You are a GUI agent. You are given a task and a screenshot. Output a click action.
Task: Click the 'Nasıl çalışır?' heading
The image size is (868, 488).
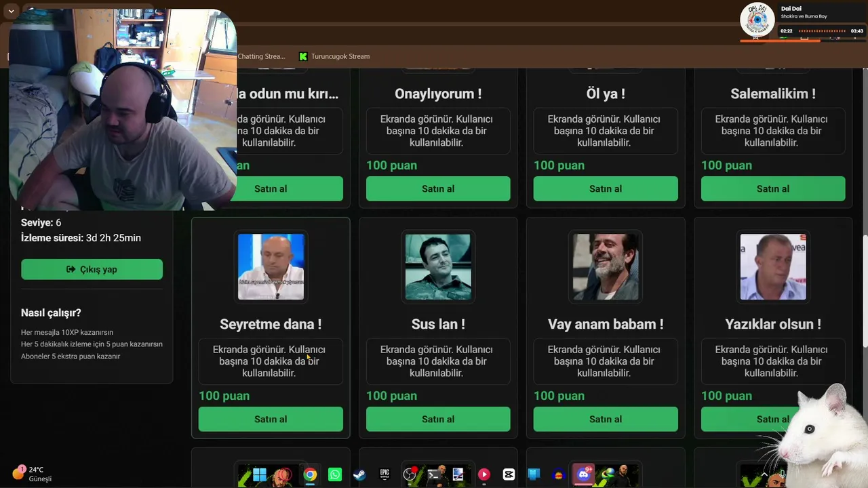pos(51,312)
